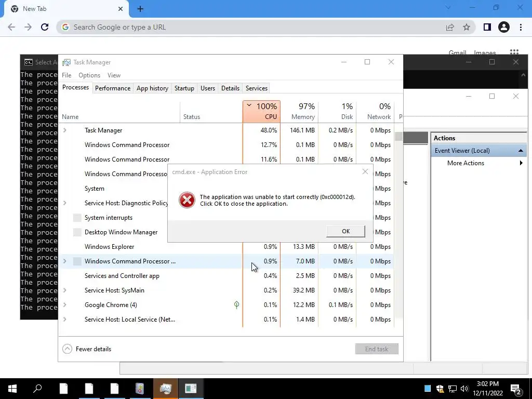Open the View menu in Task Manager
This screenshot has height=399, width=532.
pyautogui.click(x=114, y=75)
